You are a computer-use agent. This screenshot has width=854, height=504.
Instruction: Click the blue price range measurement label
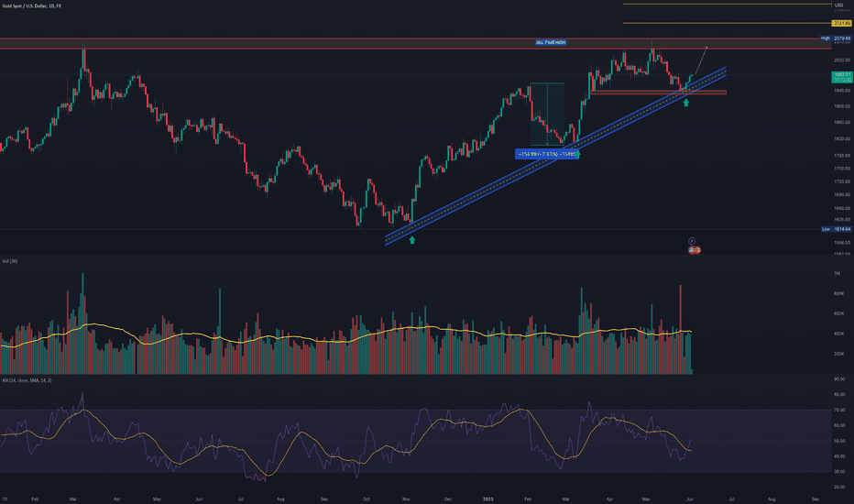[x=545, y=154]
